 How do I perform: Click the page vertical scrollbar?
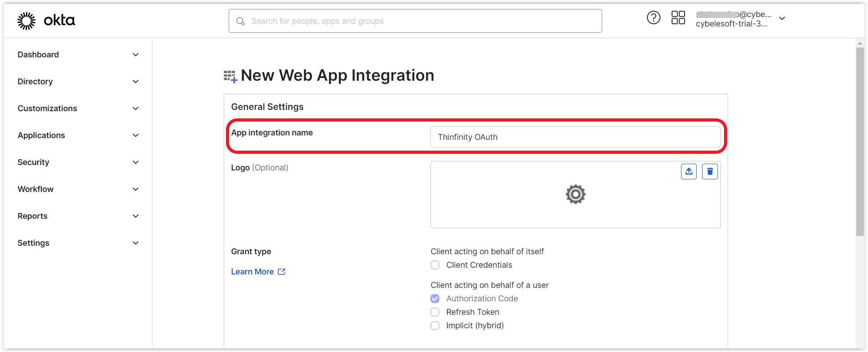pos(860,141)
